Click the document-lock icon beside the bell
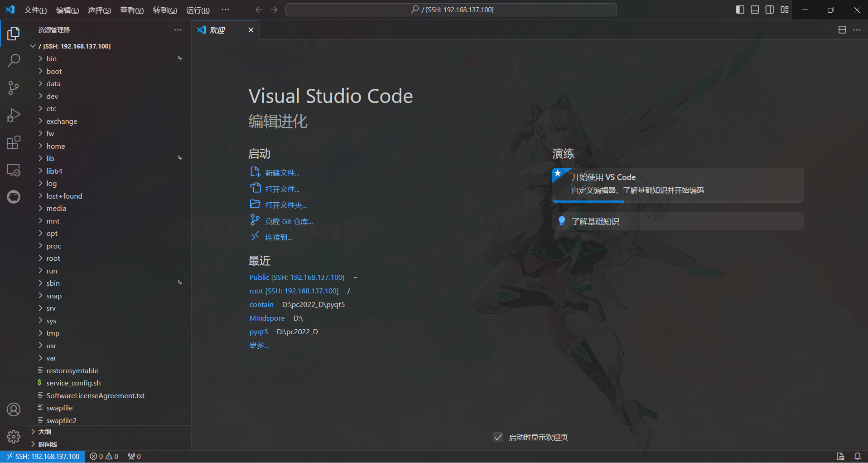868x463 pixels. point(840,456)
